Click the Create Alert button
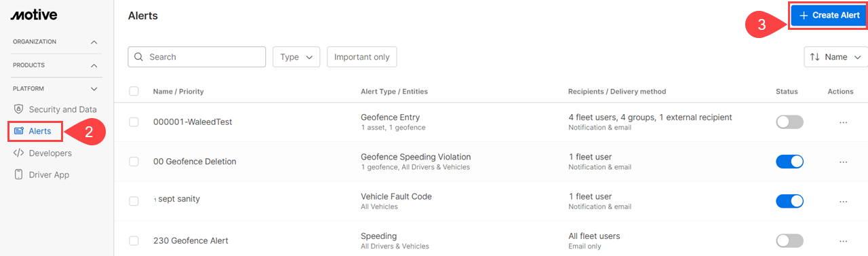868x256 pixels. pyautogui.click(x=829, y=15)
